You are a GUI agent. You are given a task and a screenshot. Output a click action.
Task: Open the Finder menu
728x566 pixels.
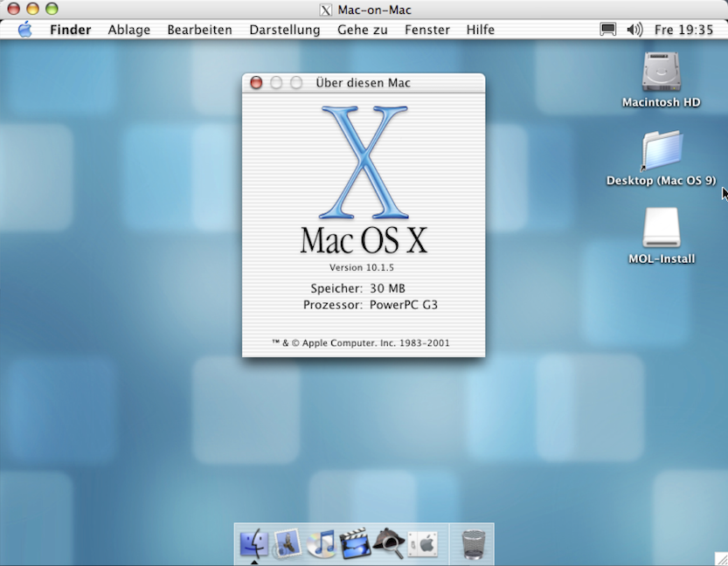[70, 31]
